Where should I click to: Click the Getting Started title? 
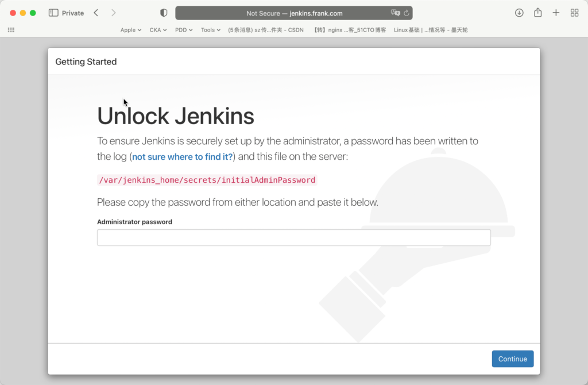(86, 61)
